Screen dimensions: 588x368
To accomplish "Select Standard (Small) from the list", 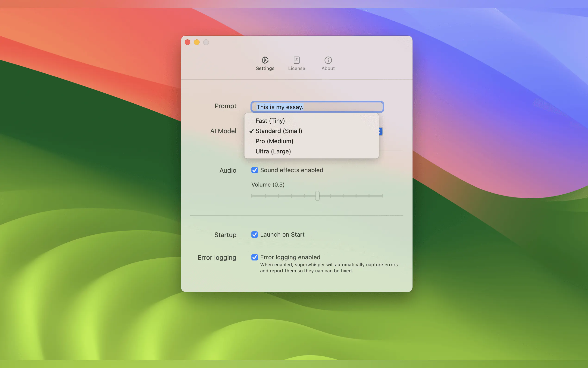I will 278,131.
